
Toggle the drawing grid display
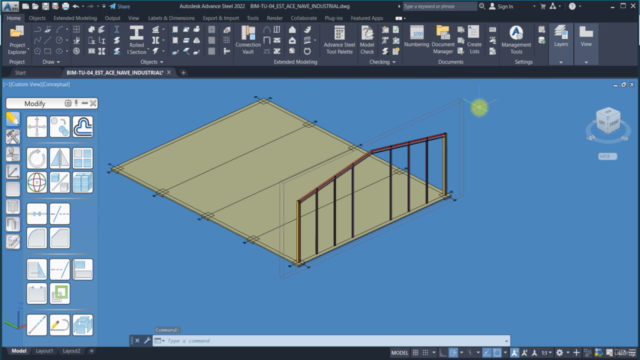(416, 353)
